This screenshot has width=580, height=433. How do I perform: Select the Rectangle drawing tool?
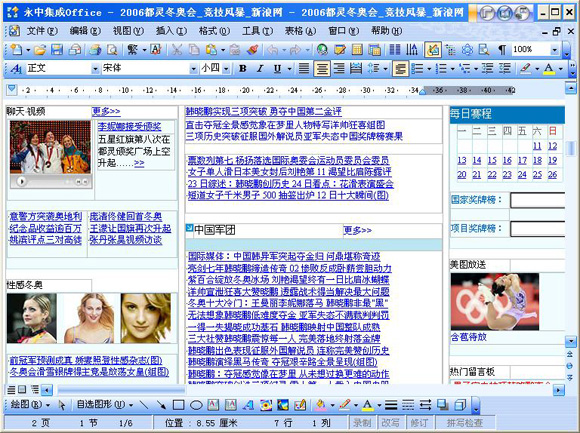pyautogui.click(x=179, y=405)
